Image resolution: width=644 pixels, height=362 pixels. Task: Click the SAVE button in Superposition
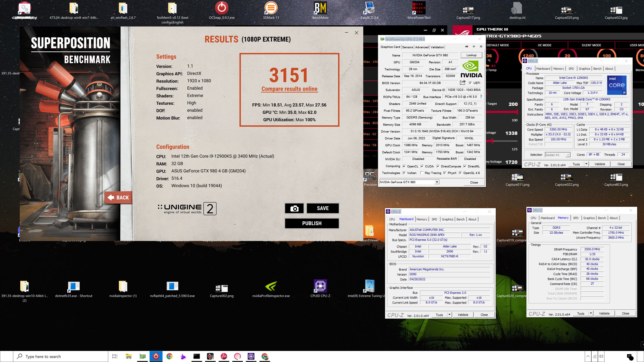click(x=323, y=208)
